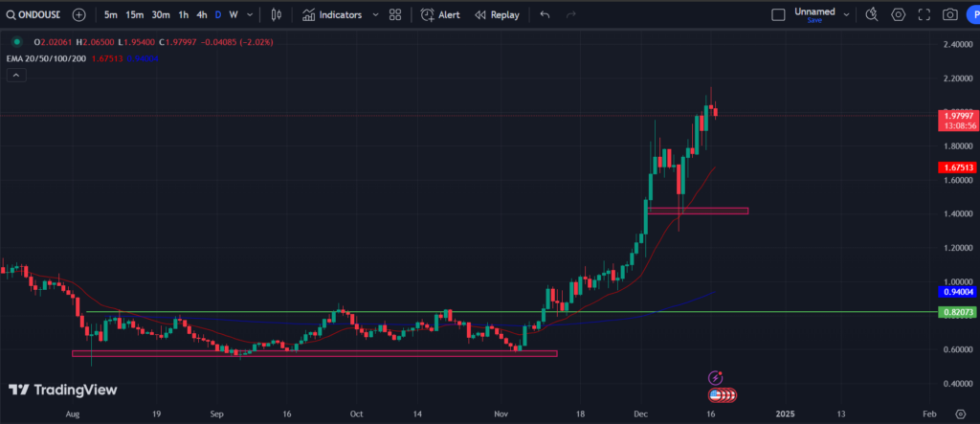This screenshot has width=980, height=424.
Task: Start bar Replay mode
Action: [x=497, y=15]
